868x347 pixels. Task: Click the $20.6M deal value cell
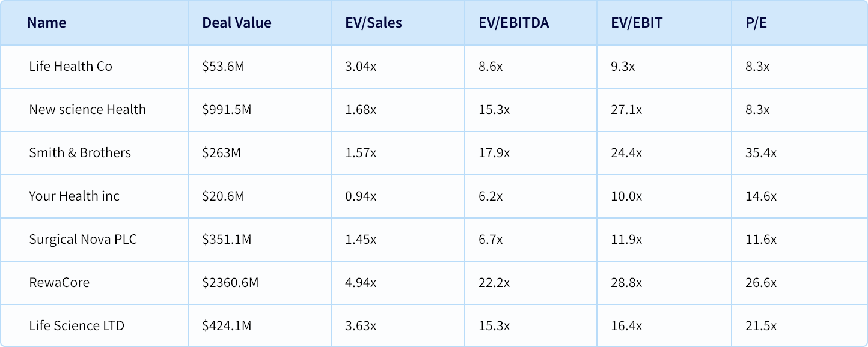223,196
